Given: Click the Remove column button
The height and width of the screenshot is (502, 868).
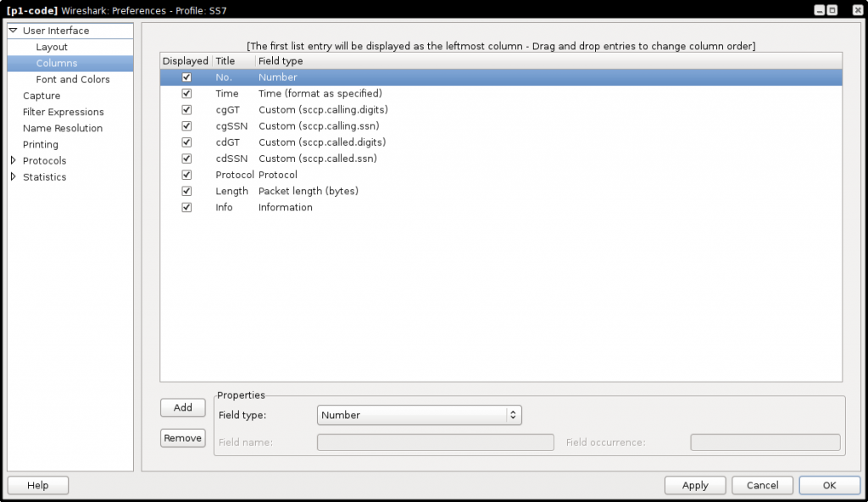Looking at the screenshot, I should (x=183, y=438).
